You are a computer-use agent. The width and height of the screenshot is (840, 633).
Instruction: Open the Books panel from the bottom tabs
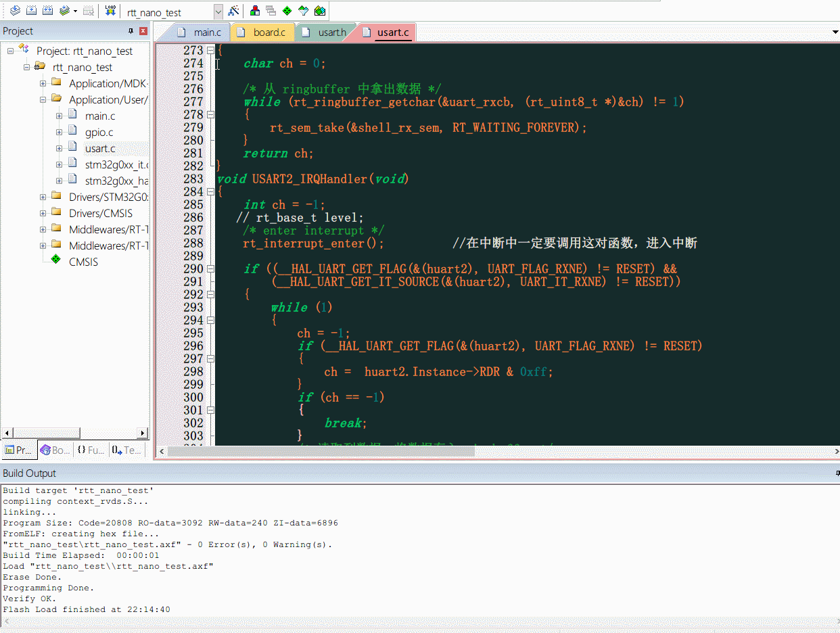54,450
